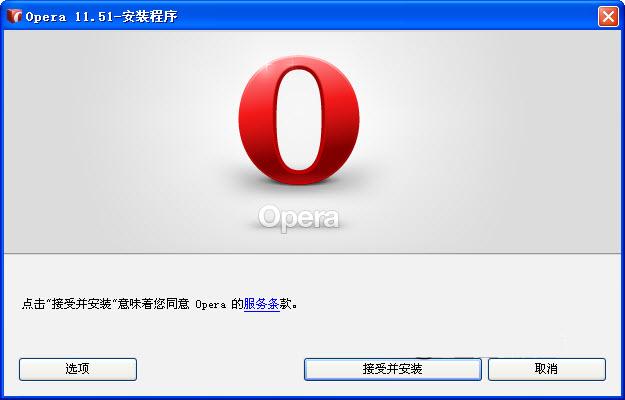Click the empty area above the agreement text

311,275
